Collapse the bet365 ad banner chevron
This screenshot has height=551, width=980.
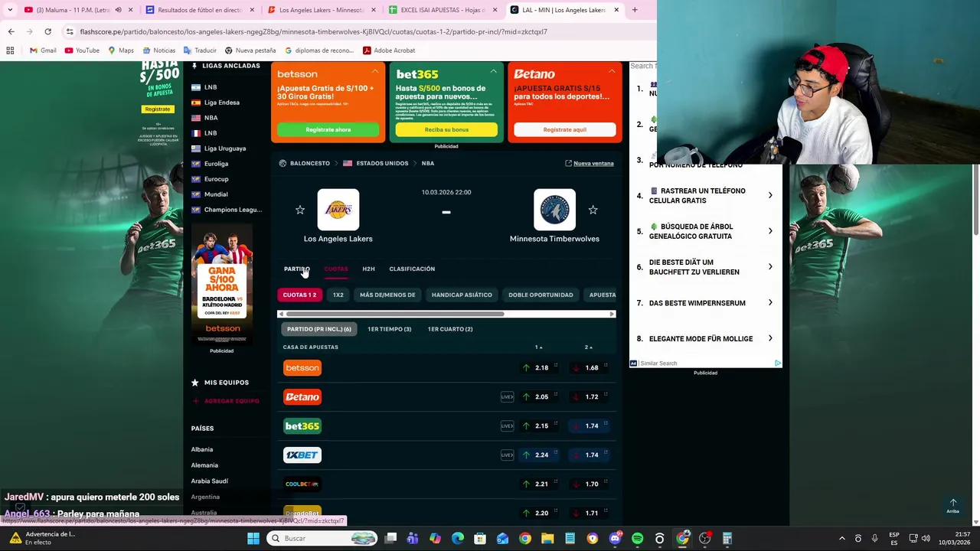pos(493,71)
